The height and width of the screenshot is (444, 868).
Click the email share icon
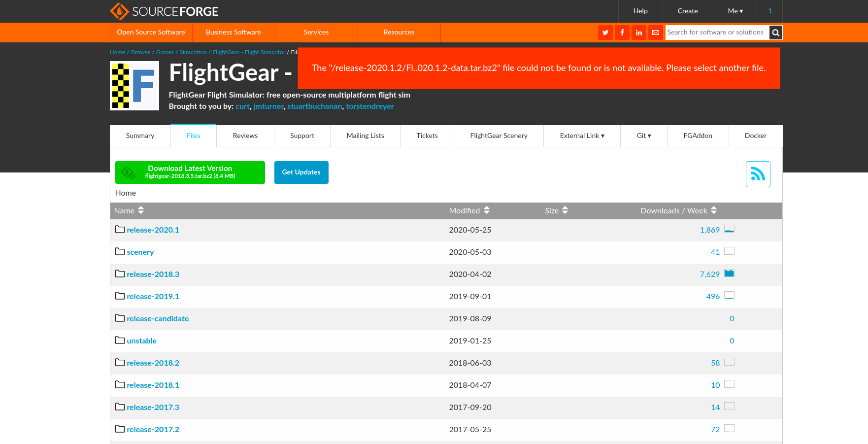click(656, 33)
